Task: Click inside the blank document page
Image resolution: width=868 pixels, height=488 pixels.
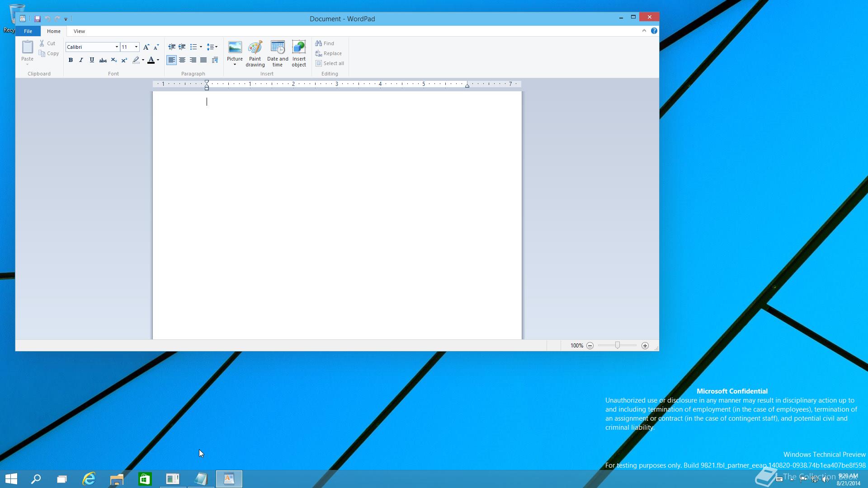Action: pyautogui.click(x=337, y=215)
